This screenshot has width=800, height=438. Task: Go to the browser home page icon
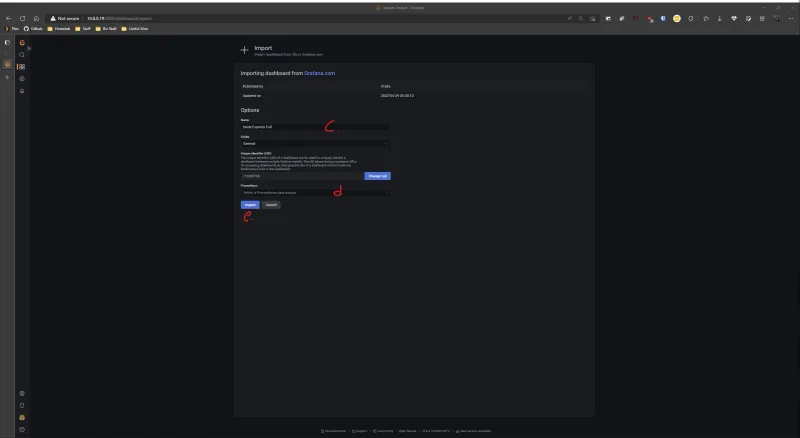(36, 18)
